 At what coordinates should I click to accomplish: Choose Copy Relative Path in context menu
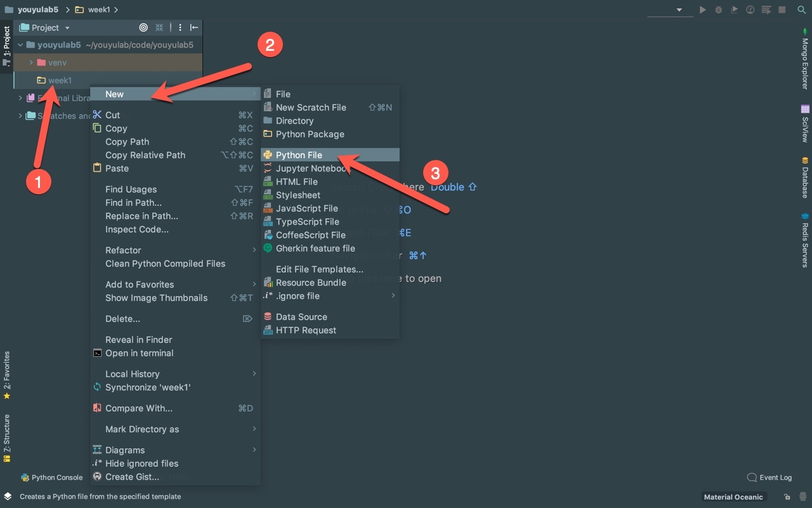click(145, 155)
